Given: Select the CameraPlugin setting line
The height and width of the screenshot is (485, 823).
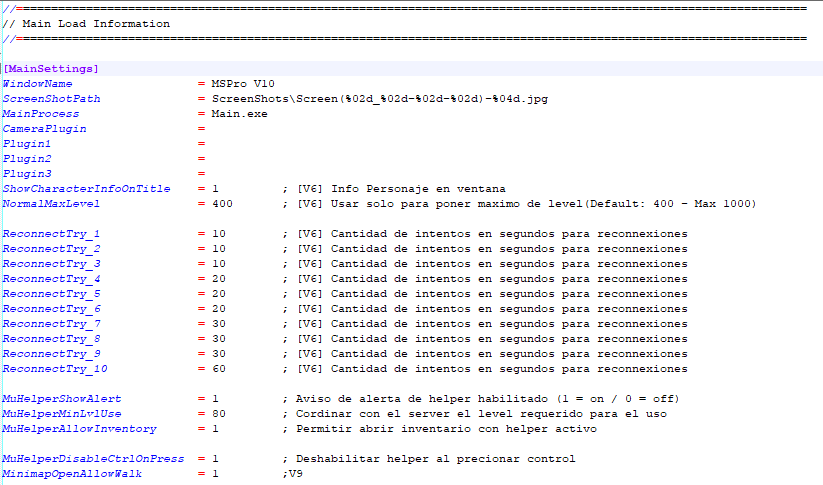Looking at the screenshot, I should (x=45, y=129).
